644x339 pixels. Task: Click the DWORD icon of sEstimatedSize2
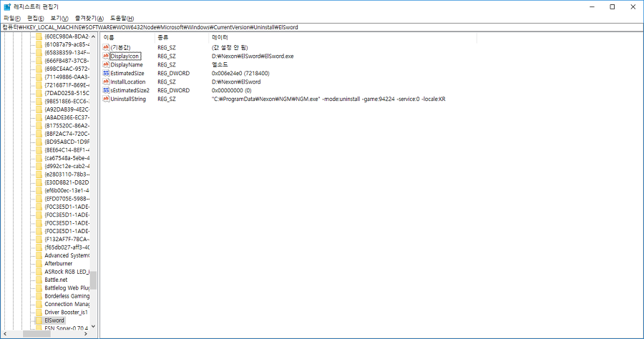106,90
